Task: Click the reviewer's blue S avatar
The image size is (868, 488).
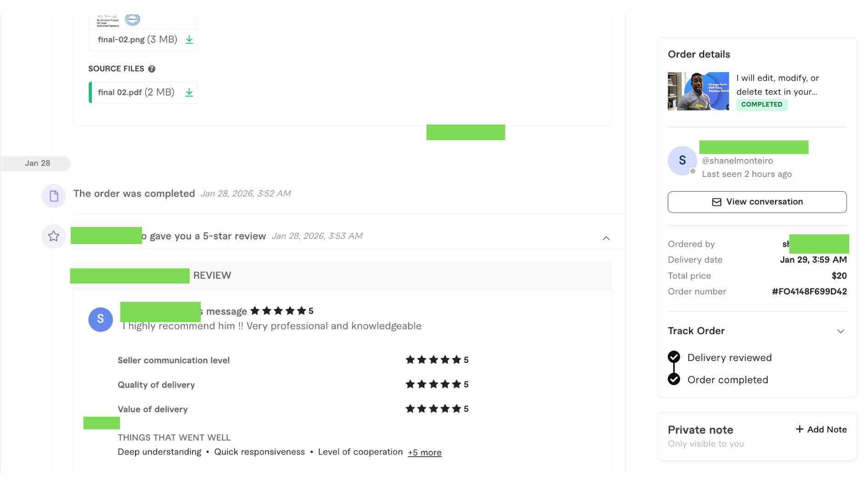Action: click(101, 319)
